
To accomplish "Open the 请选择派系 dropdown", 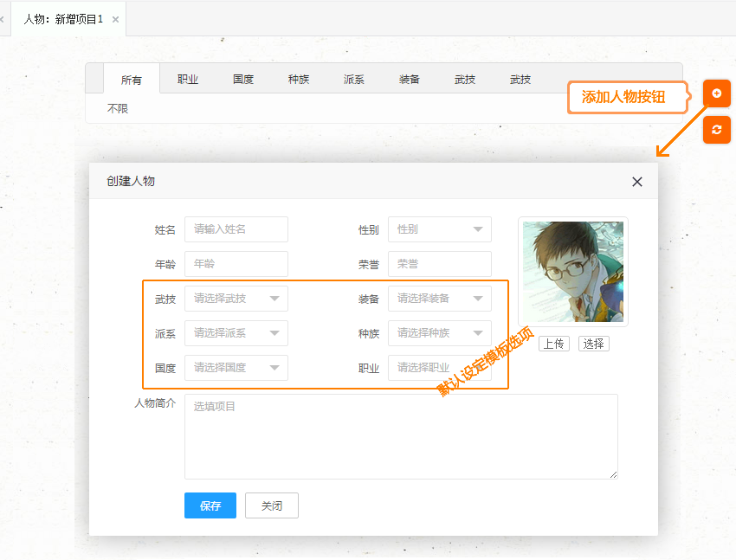I will (x=236, y=333).
